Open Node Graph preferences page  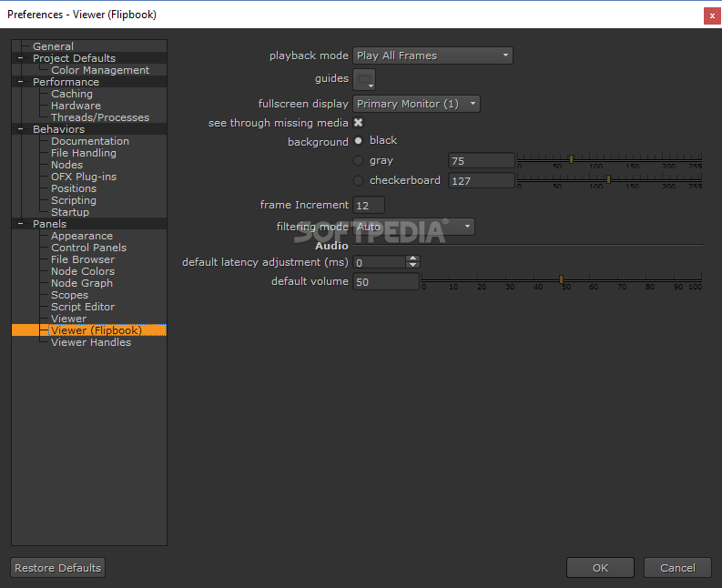(x=82, y=283)
